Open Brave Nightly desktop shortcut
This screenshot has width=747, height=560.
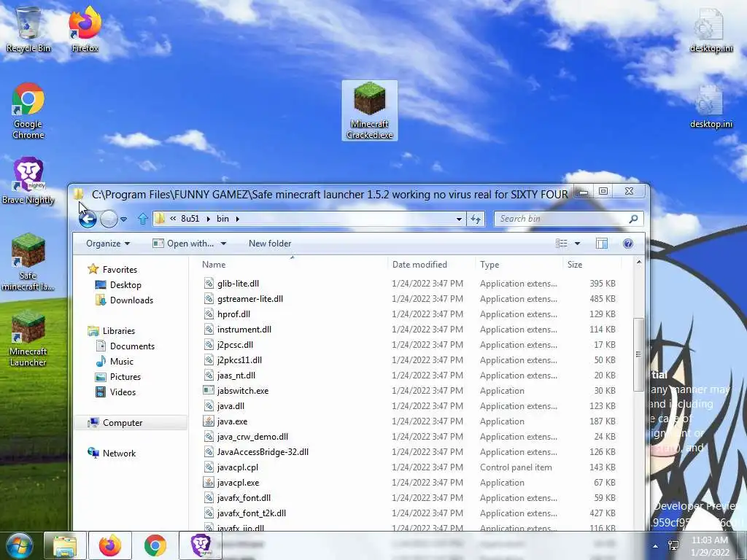[x=28, y=181]
